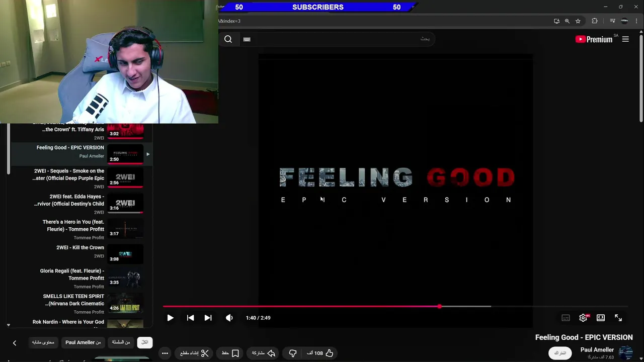Click the 4:26 Teen Spirit thumbnail
The width and height of the screenshot is (644, 362).
click(x=125, y=304)
